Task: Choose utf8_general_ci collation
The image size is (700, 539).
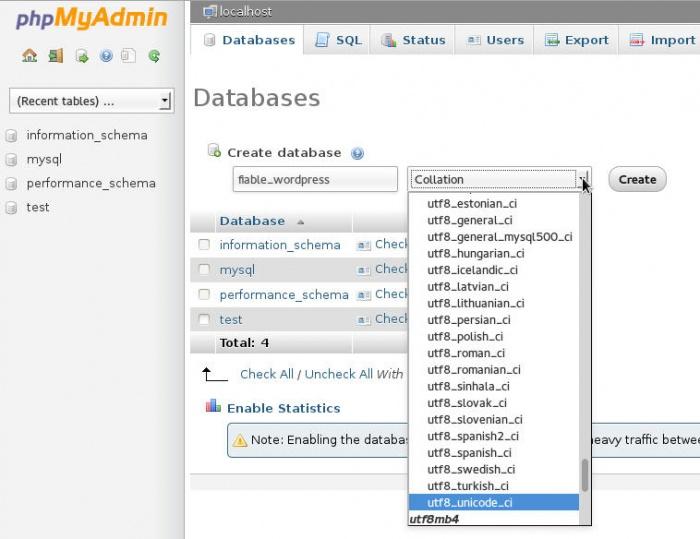Action: (x=494, y=220)
